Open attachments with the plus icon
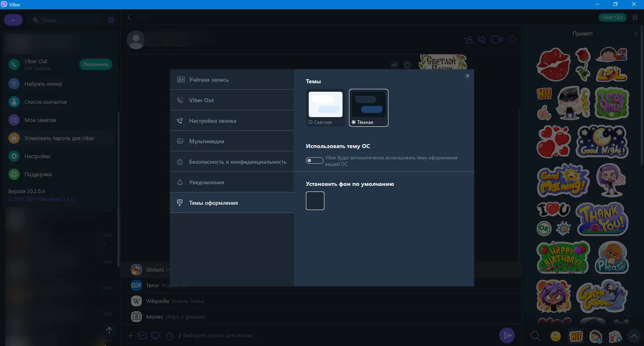Image resolution: width=644 pixels, height=346 pixels. [130, 336]
